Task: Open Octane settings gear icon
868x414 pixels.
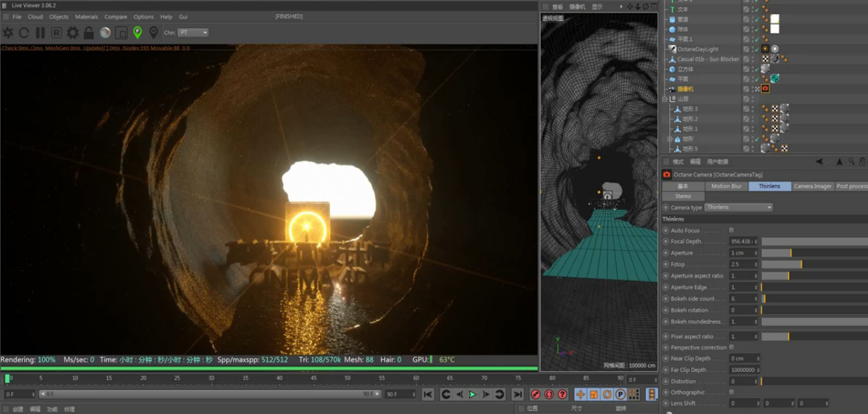Action: click(73, 33)
